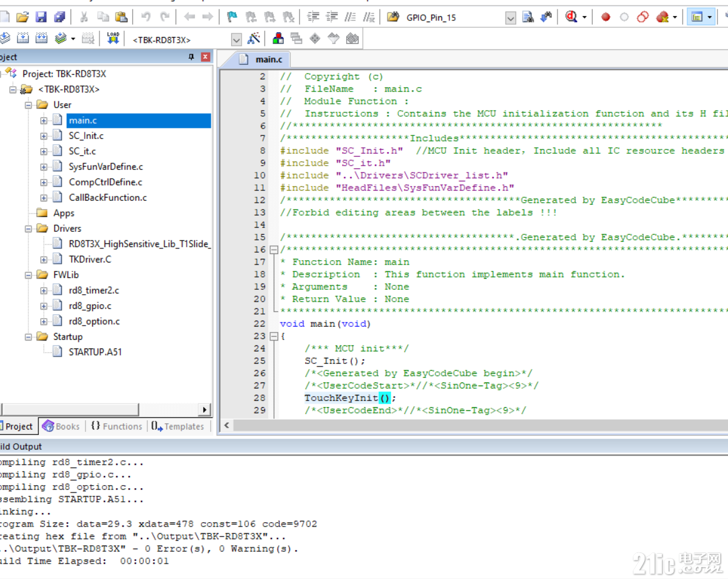Select rd8_gpio.c file

click(90, 306)
